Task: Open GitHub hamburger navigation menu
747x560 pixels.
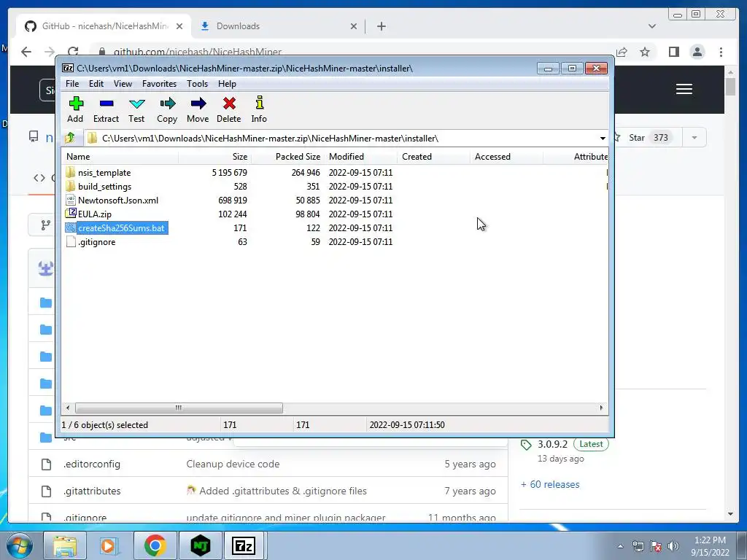Action: pos(684,89)
